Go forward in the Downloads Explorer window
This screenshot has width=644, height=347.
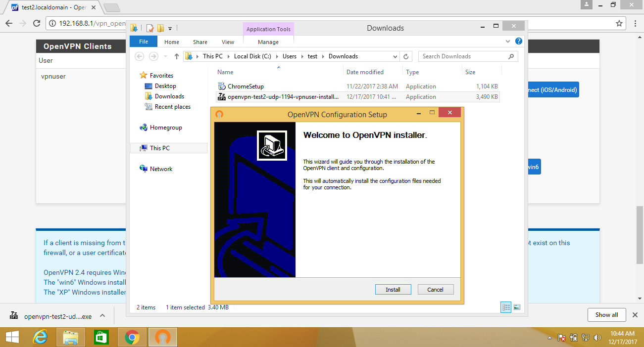coord(154,56)
